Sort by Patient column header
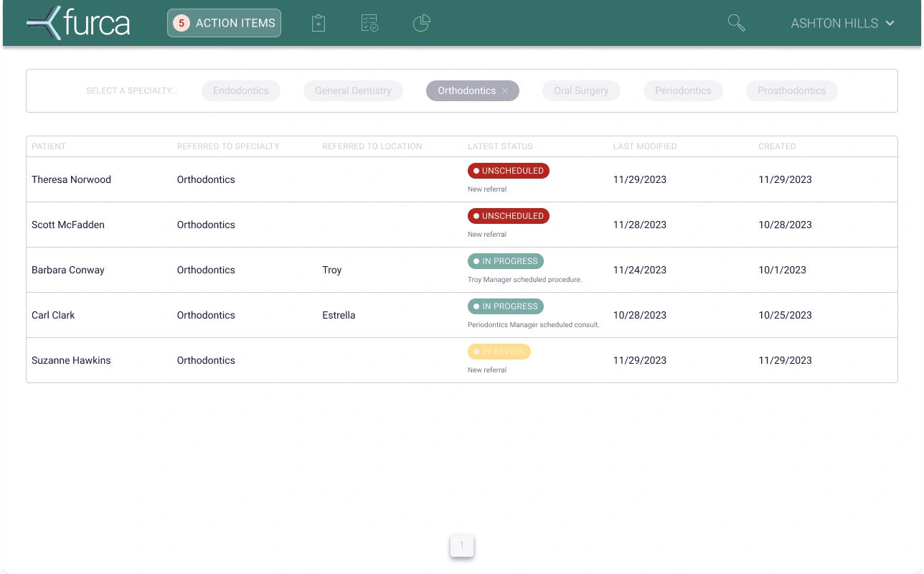The width and height of the screenshot is (924, 574). [x=49, y=146]
